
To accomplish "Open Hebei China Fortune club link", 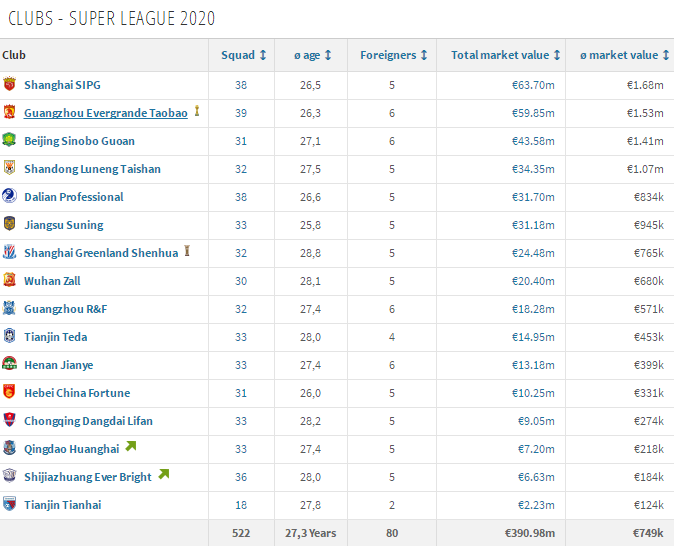I will 77,393.
